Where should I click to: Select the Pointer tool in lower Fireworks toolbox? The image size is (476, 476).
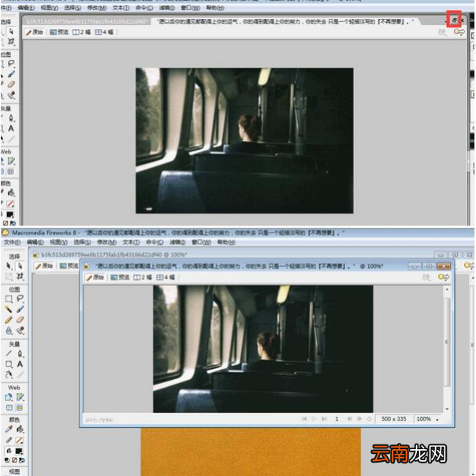[x=9, y=266]
